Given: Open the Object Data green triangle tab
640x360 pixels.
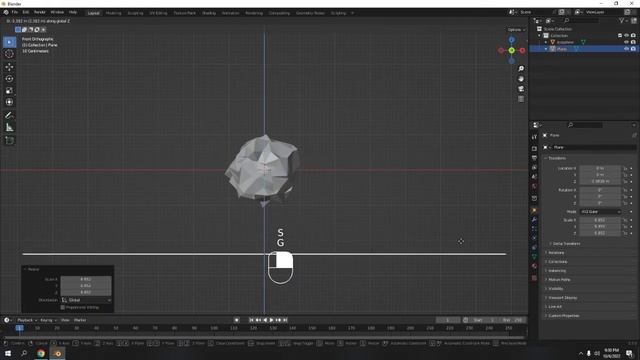Looking at the screenshot, I should 534,256.
